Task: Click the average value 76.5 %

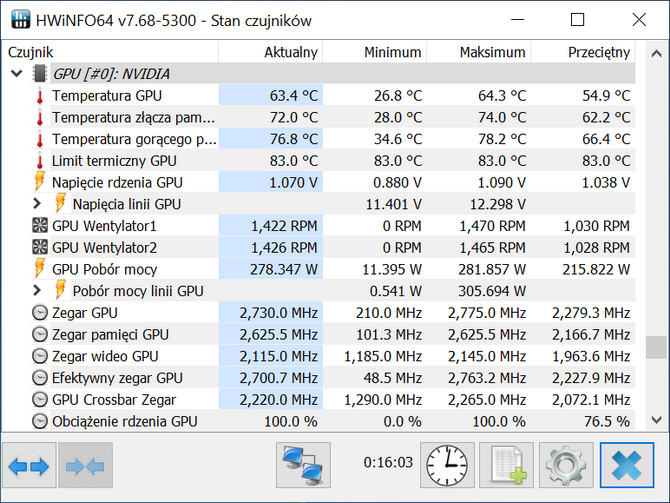Action: click(607, 421)
